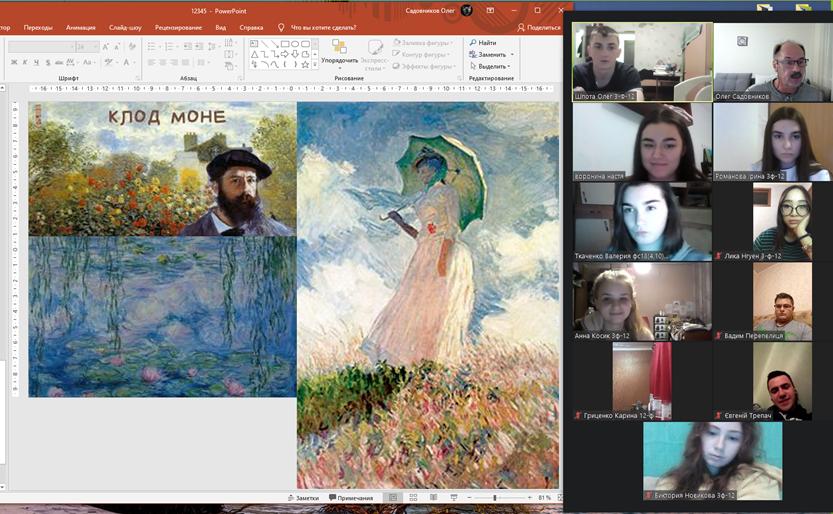Open Shape Outline (Контур фигуры) dropdown

422,54
